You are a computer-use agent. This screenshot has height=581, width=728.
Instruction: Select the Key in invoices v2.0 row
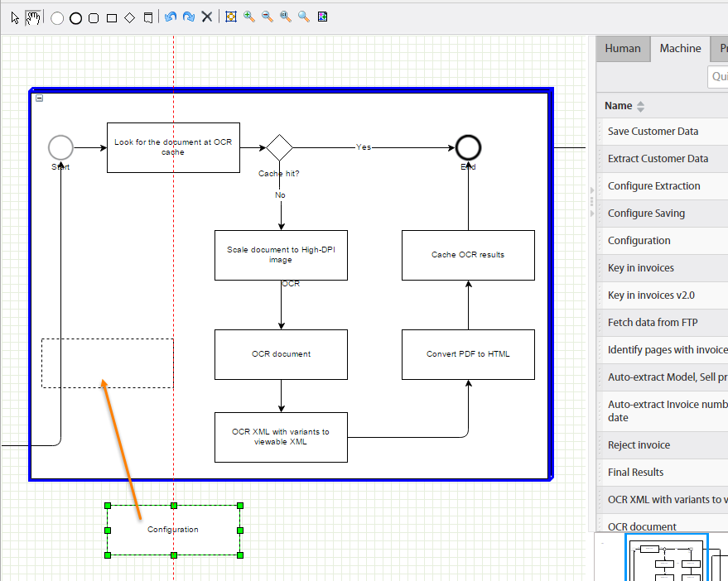coord(662,295)
